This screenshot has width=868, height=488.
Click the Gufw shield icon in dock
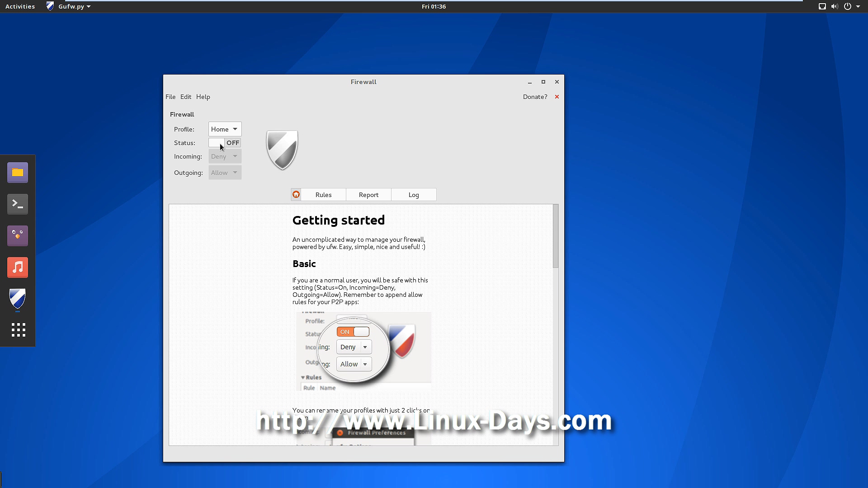tap(18, 299)
